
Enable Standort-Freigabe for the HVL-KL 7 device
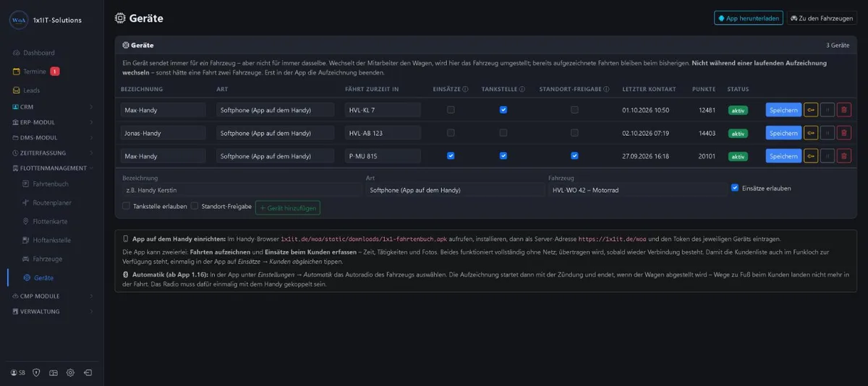[x=574, y=110]
